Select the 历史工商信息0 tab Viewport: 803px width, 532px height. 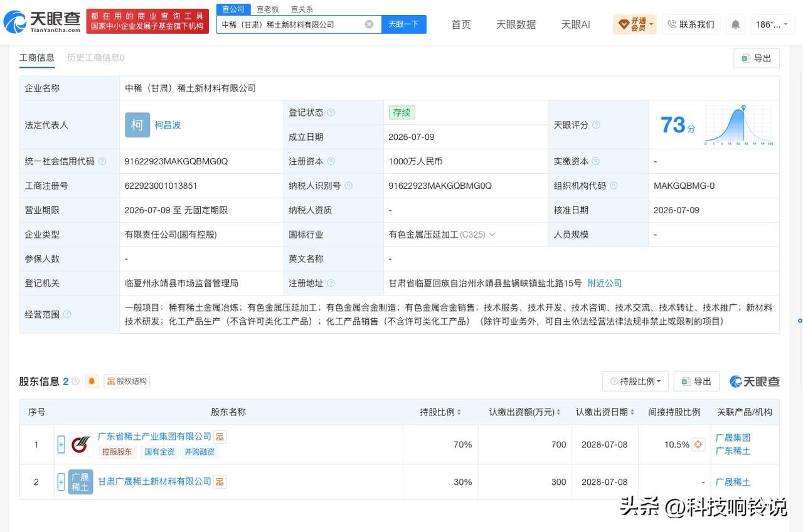[95, 58]
